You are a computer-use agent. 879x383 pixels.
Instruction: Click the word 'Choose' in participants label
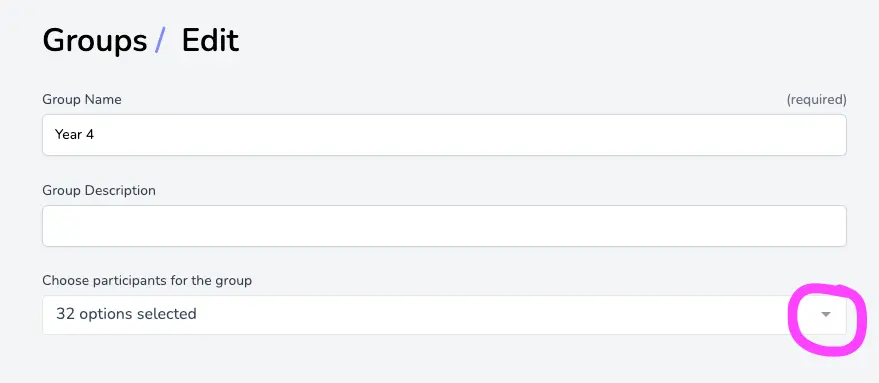point(64,280)
